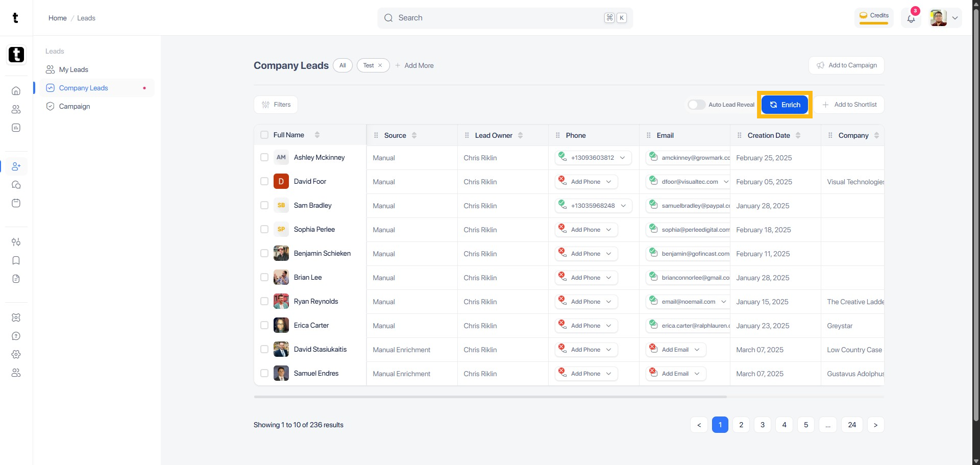Open the document icon in left rail
Image resolution: width=980 pixels, height=465 pixels.
[x=16, y=279]
